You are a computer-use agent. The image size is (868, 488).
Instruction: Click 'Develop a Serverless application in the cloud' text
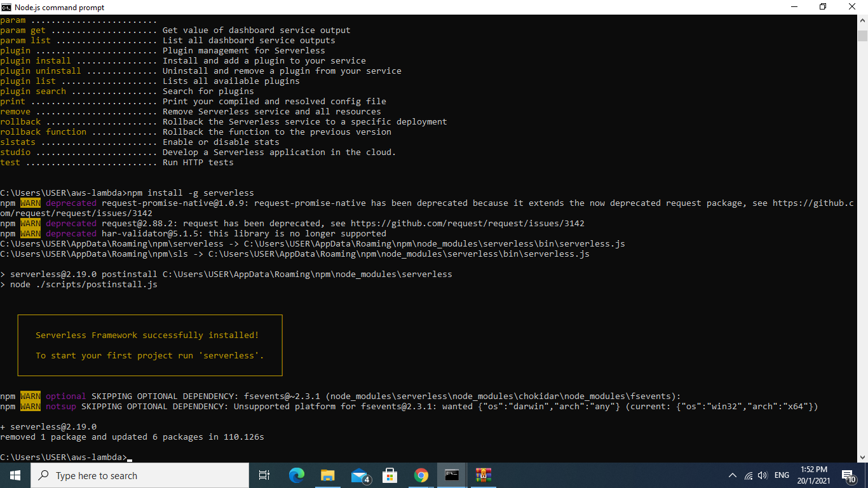tap(280, 152)
